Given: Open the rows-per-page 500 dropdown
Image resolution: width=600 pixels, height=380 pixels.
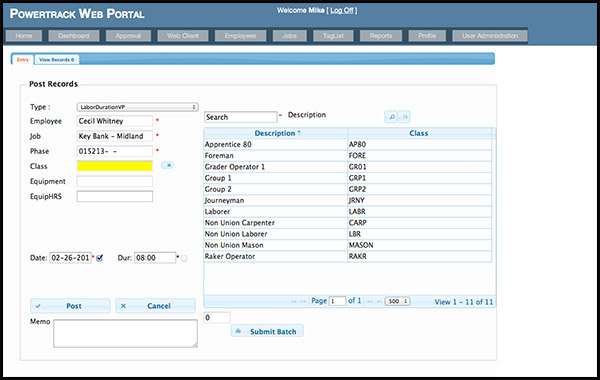Looking at the screenshot, I should pos(398,301).
